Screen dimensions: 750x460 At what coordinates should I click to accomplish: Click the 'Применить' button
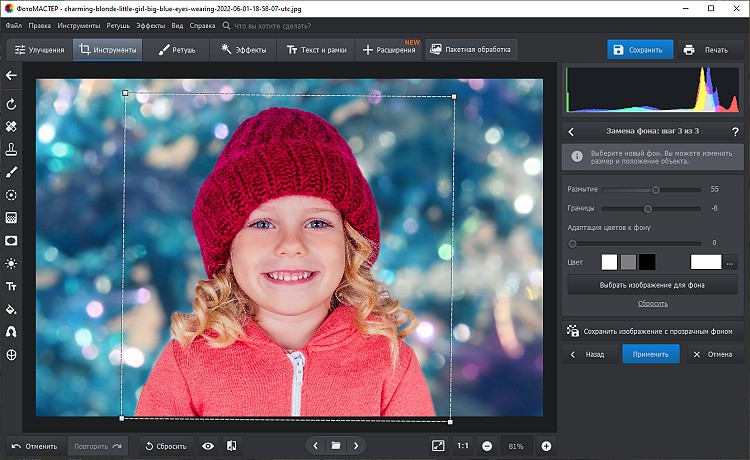(x=650, y=354)
